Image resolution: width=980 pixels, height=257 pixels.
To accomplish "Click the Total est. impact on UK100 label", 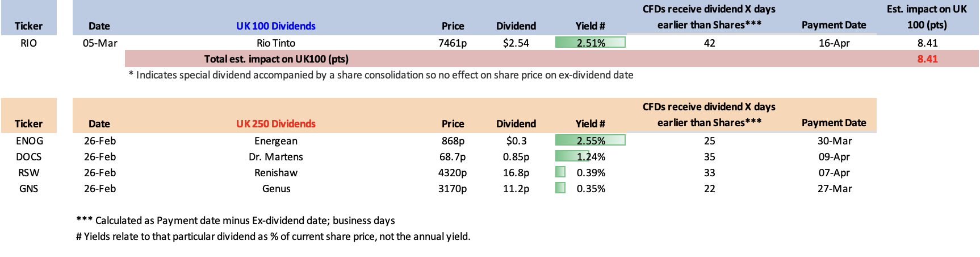I will [x=276, y=59].
